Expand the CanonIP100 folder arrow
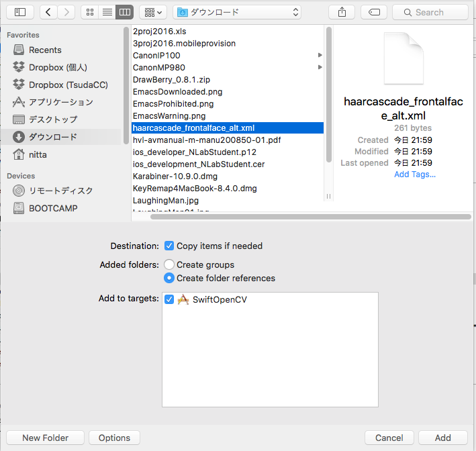 320,56
